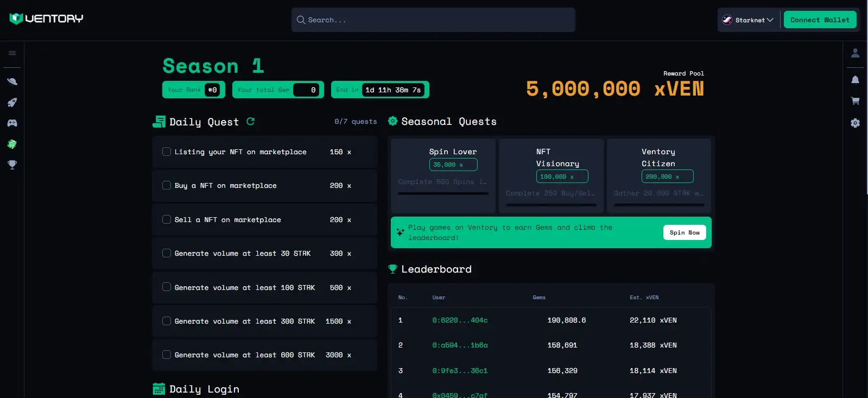Screen dimensions: 868x398
Task: Click the user profile icon
Action: 855,53
